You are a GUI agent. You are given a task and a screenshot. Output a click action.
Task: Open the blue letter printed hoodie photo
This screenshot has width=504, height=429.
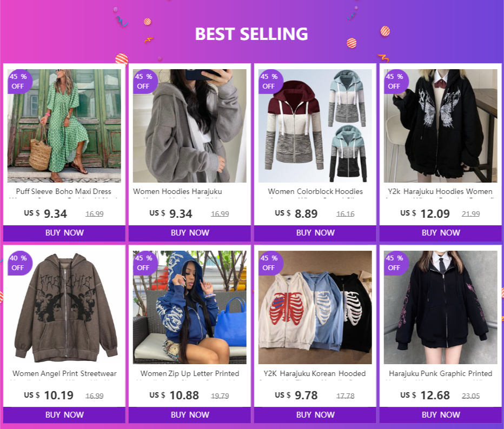coord(190,307)
